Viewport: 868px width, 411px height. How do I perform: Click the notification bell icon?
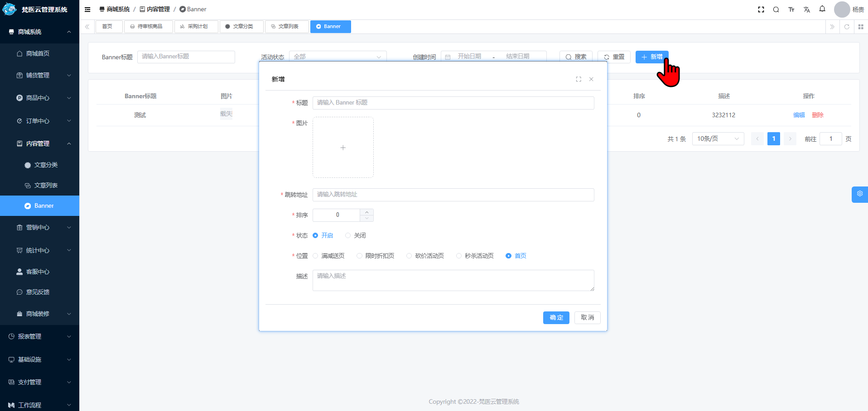tap(822, 9)
